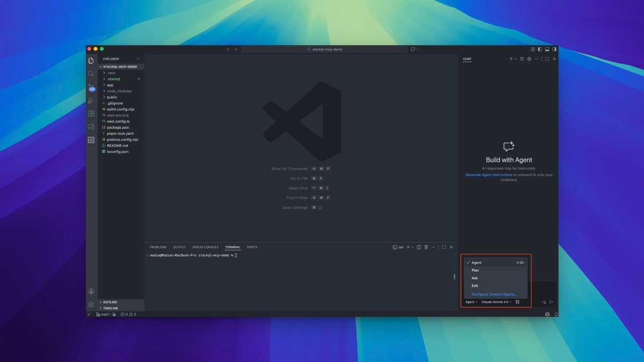Open the Manage gear in activity bar
Image resolution: width=644 pixels, height=362 pixels.
91,304
